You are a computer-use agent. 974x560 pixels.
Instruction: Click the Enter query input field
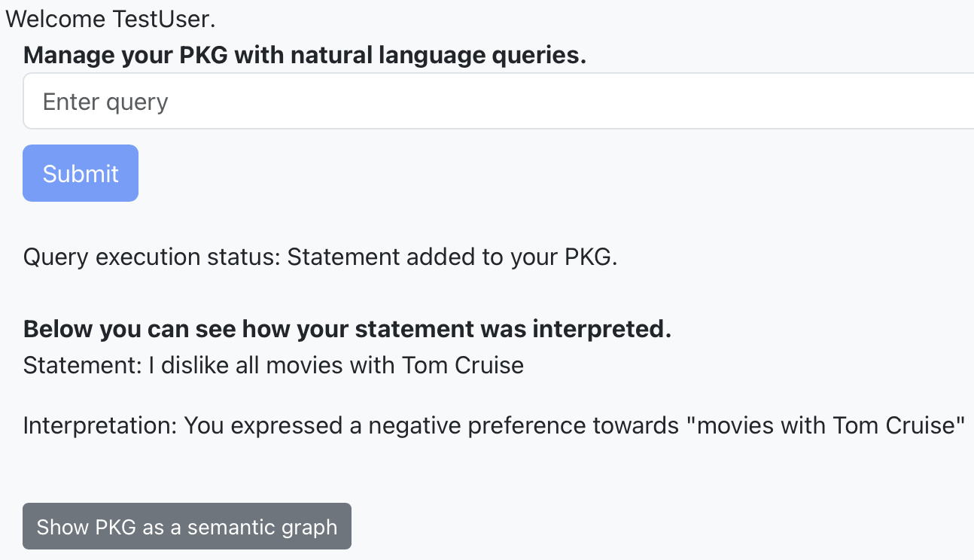(497, 102)
